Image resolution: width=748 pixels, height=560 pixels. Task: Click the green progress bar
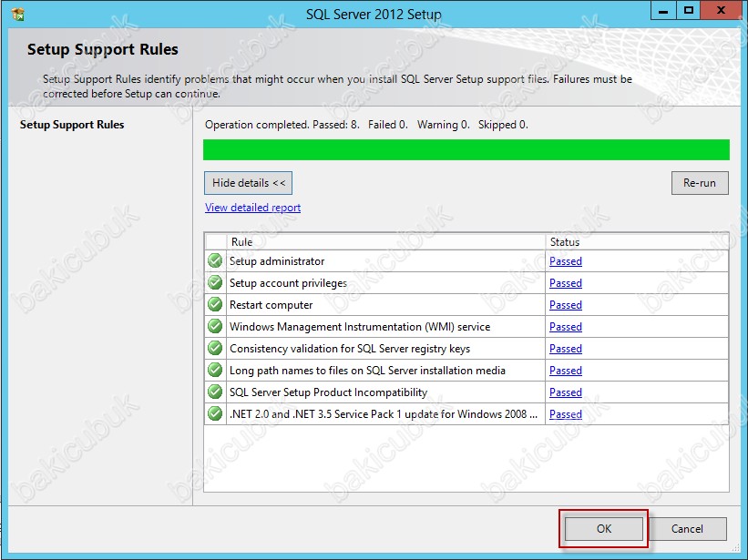pyautogui.click(x=466, y=149)
